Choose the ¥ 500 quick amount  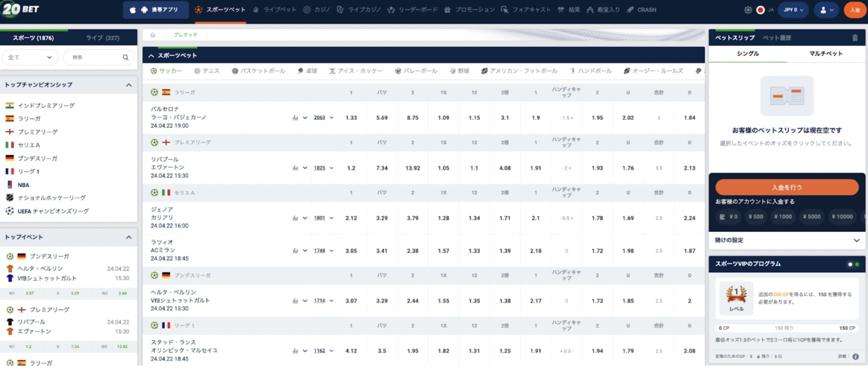tap(755, 216)
